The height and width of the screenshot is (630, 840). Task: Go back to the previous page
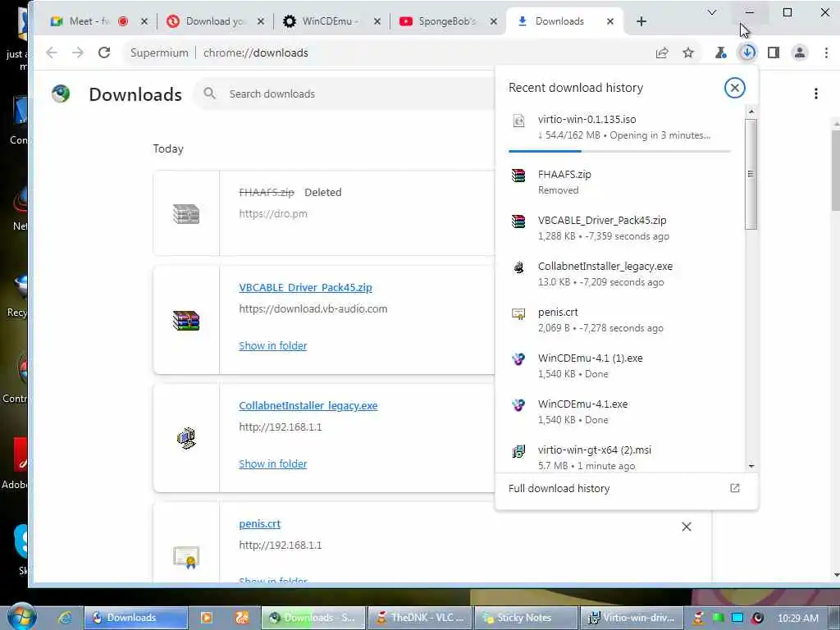52,52
